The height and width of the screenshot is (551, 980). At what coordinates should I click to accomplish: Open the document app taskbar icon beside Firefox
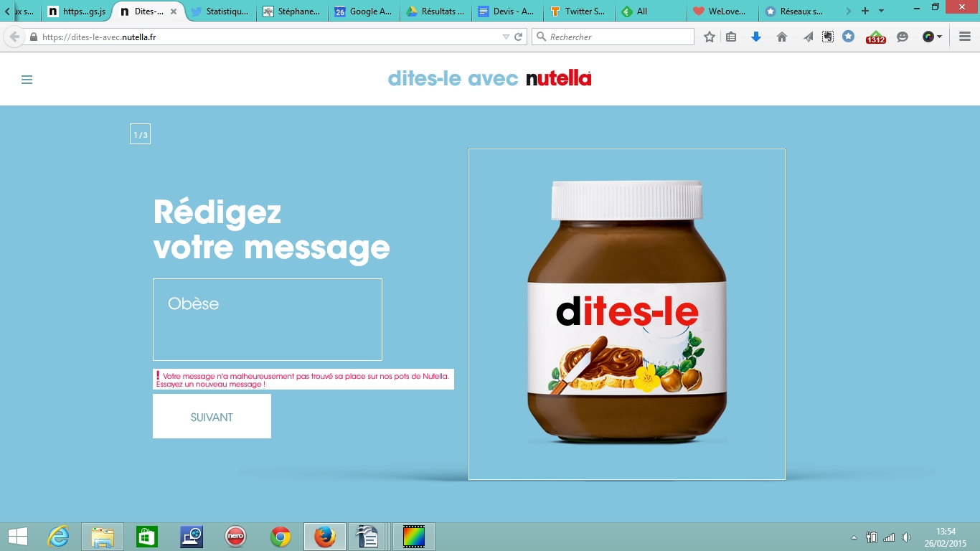(367, 537)
